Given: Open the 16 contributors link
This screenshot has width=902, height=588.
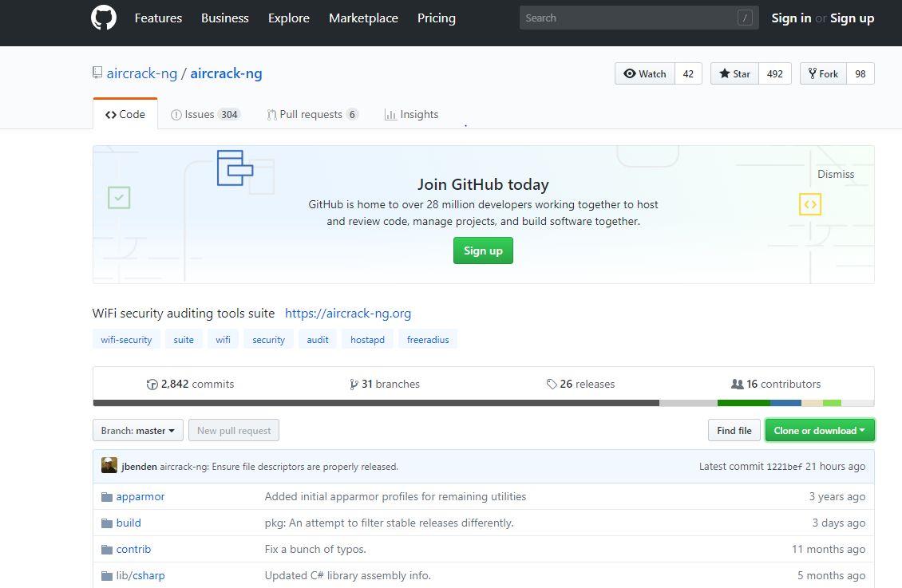Looking at the screenshot, I should point(776,384).
